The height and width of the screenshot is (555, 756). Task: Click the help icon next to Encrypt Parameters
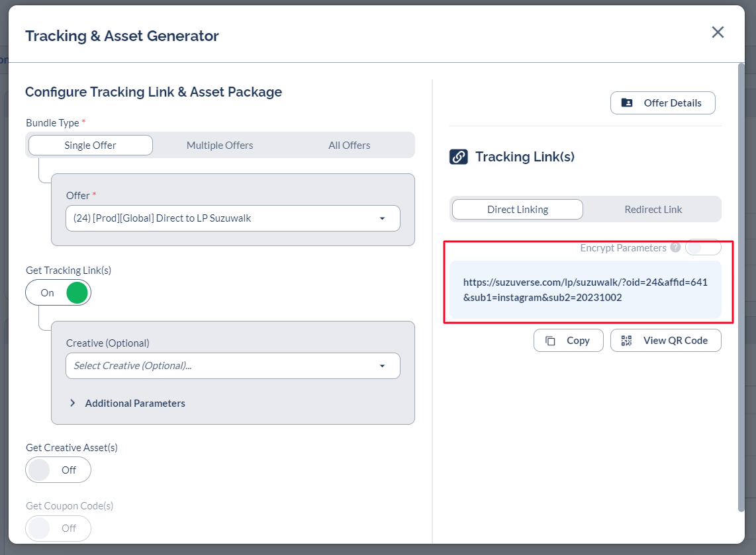tap(675, 247)
